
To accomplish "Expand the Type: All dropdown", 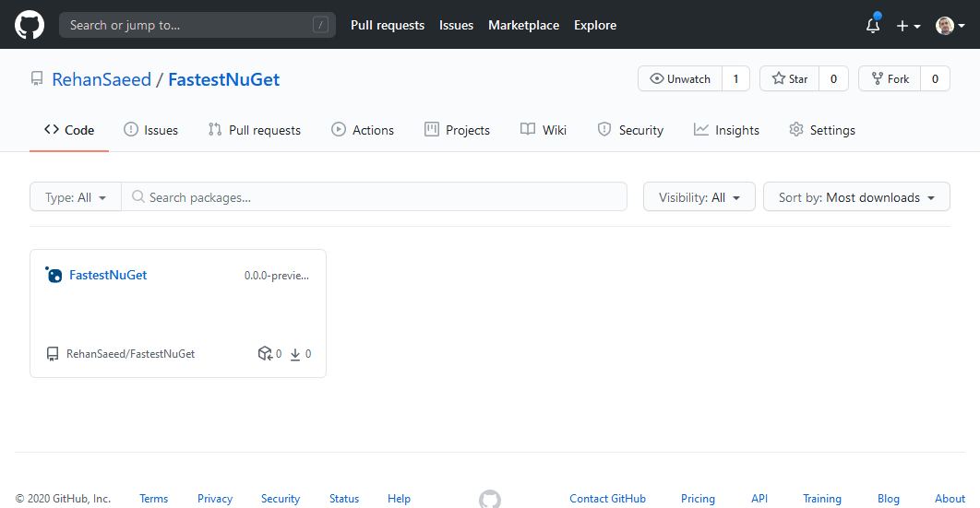I will (76, 197).
